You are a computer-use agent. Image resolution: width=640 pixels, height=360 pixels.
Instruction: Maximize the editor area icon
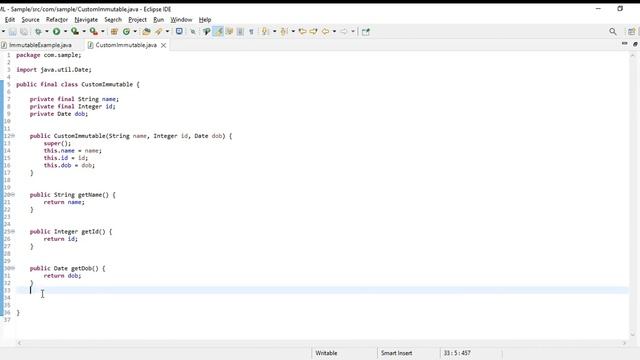click(x=635, y=43)
